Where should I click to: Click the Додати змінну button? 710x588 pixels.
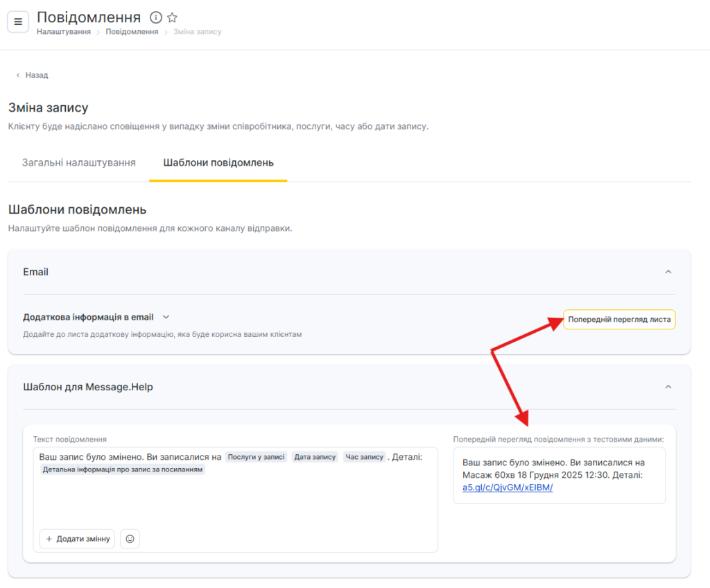(x=77, y=539)
